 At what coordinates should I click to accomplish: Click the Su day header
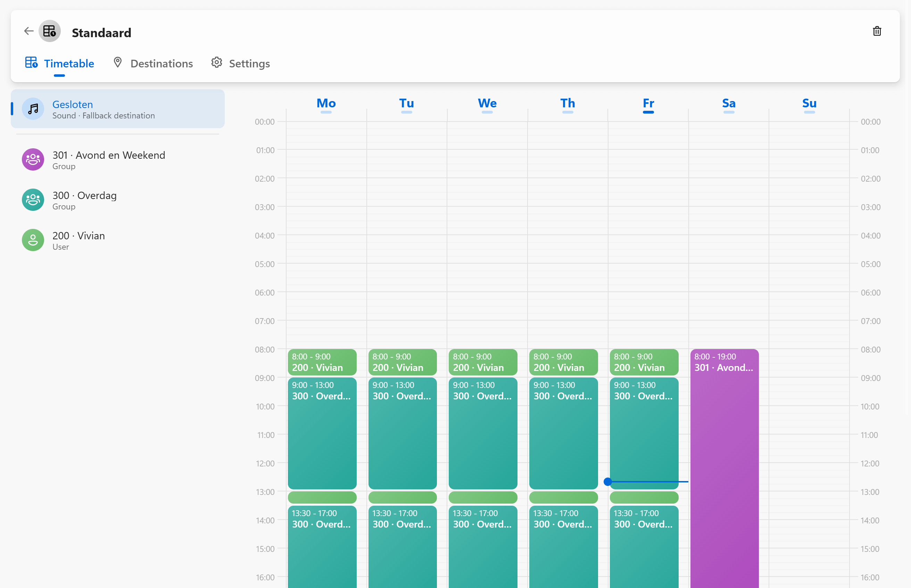(810, 104)
